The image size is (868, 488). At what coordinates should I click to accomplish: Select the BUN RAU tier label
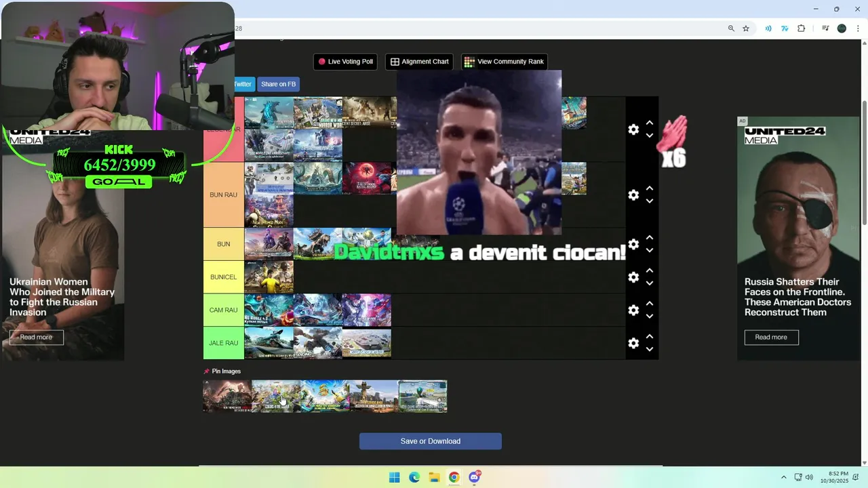tap(223, 195)
